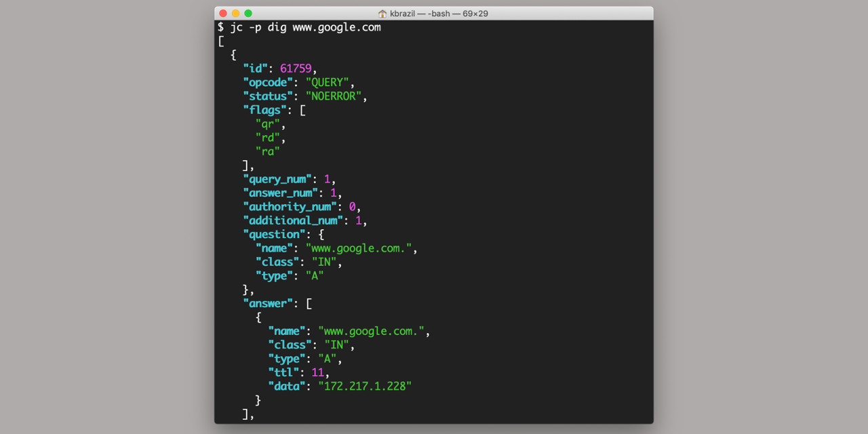Click the "ttl" value 11
Screen dimensions: 868x434
point(318,372)
